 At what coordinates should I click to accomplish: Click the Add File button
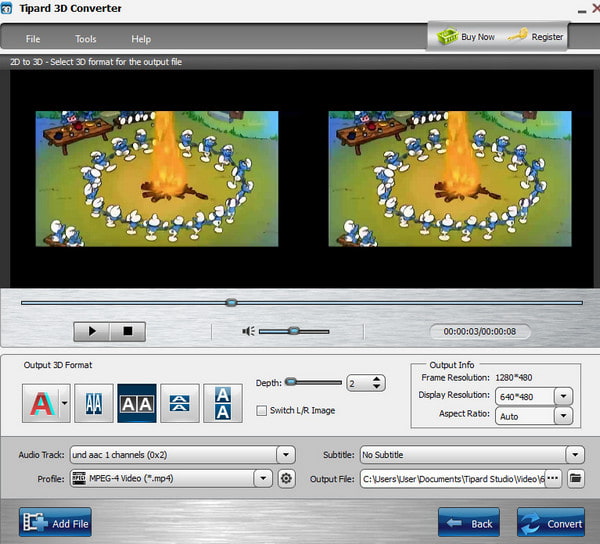point(55,523)
